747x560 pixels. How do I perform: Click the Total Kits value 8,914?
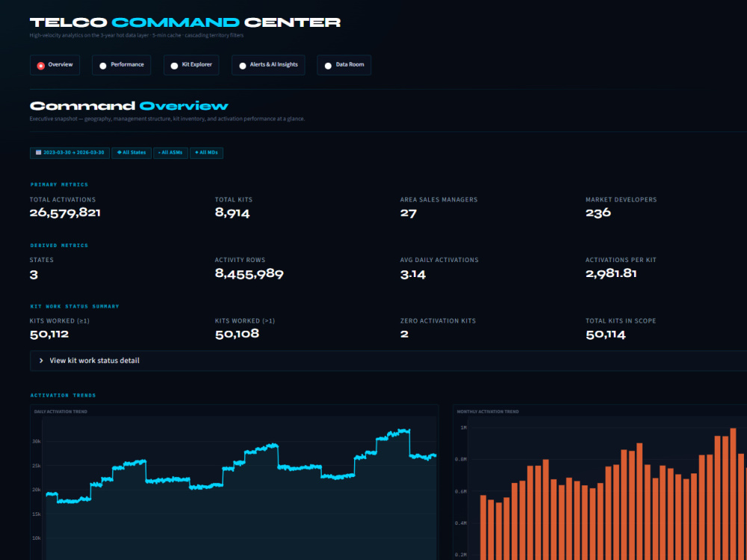point(232,213)
